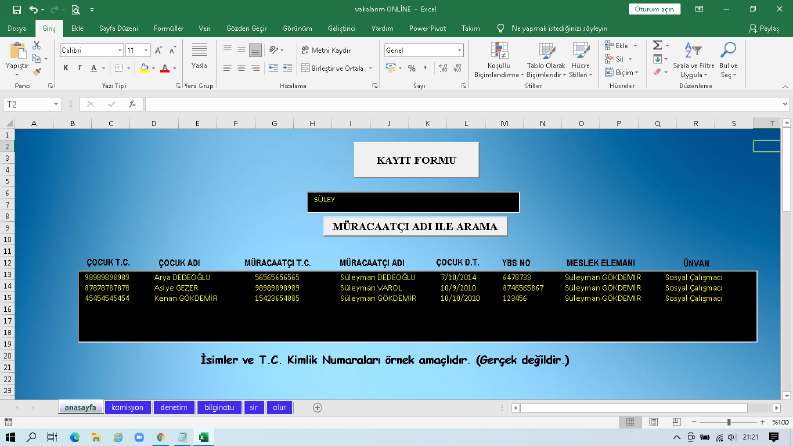This screenshot has width=793, height=446.
Task: Click the decrease indent icon
Action: (x=273, y=68)
